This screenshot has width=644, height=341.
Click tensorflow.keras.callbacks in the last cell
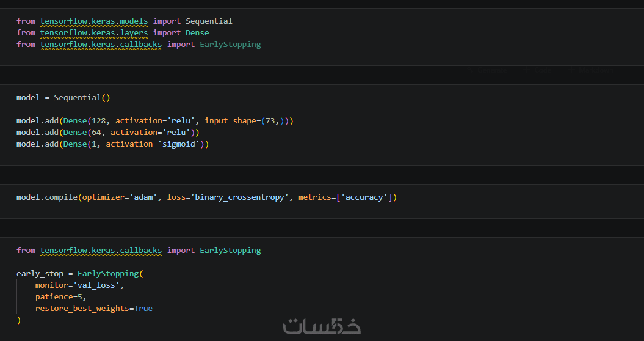[x=101, y=250]
